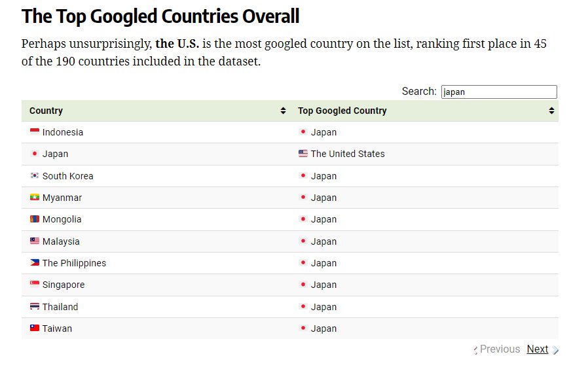Image resolution: width=588 pixels, height=371 pixels.
Task: Click The United States cell text
Action: (348, 154)
